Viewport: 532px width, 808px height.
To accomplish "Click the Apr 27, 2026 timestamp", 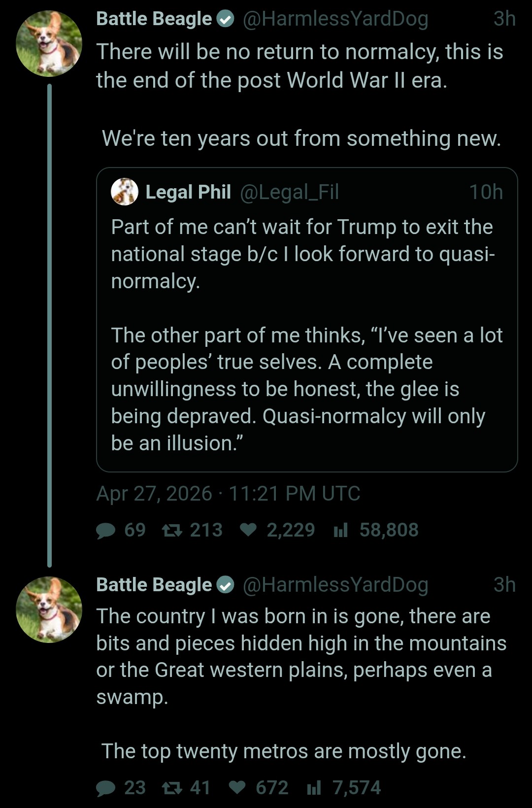I will coord(228,494).
